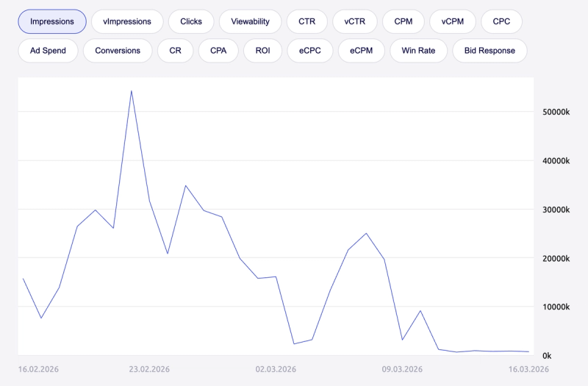
Task: Switch chart to eCPM
Action: pos(362,51)
